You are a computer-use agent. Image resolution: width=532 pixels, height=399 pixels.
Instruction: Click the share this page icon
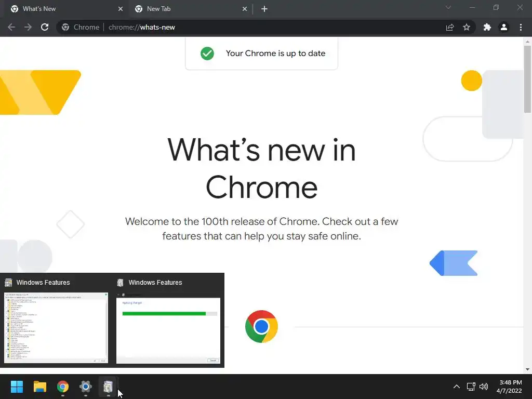pos(450,27)
